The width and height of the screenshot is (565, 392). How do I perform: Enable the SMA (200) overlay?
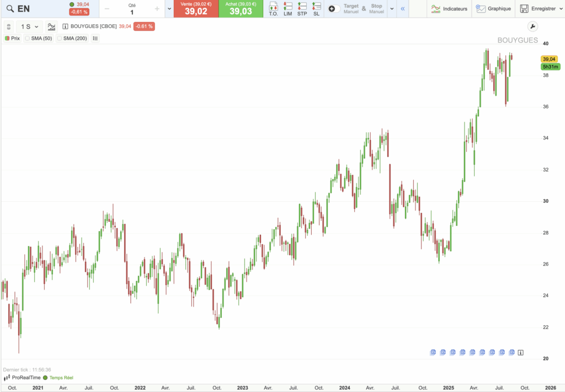point(60,39)
